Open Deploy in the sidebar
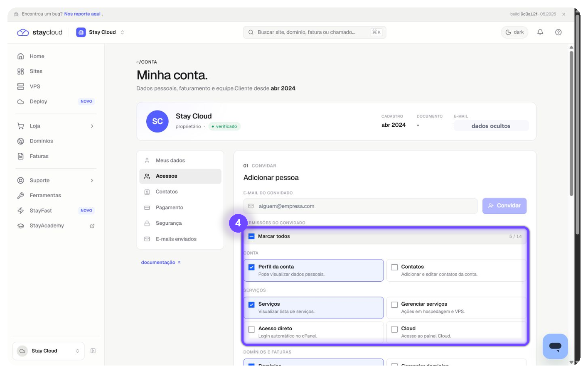This screenshot has height=373, width=588. point(56,101)
